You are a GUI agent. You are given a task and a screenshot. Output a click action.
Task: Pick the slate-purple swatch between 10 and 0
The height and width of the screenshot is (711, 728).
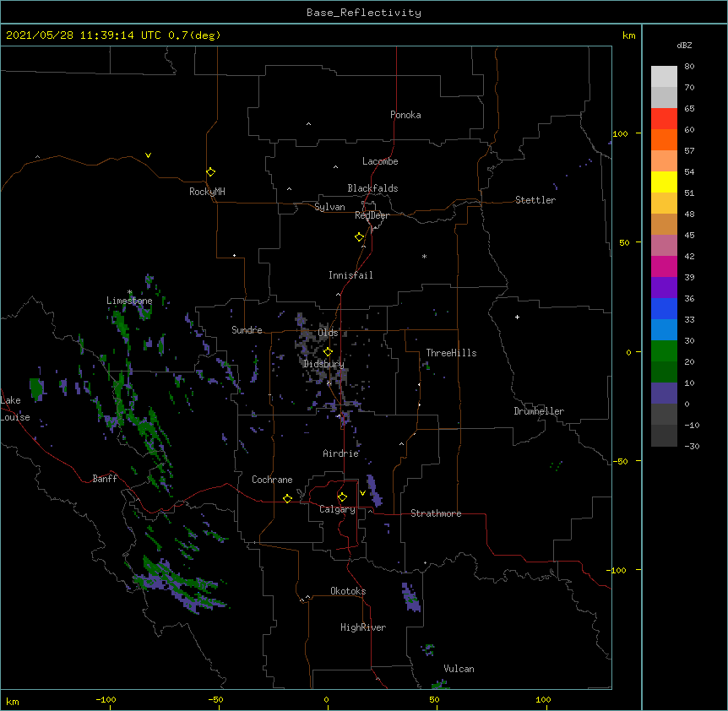pos(664,393)
